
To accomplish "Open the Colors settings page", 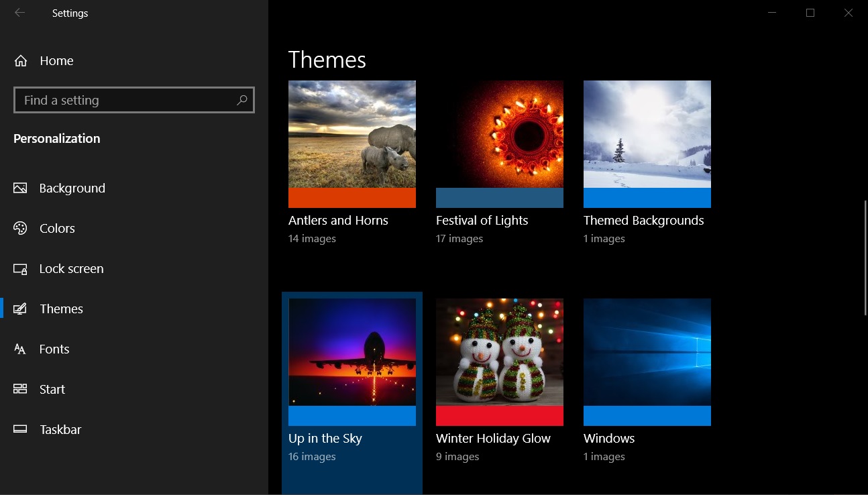I will pos(57,229).
